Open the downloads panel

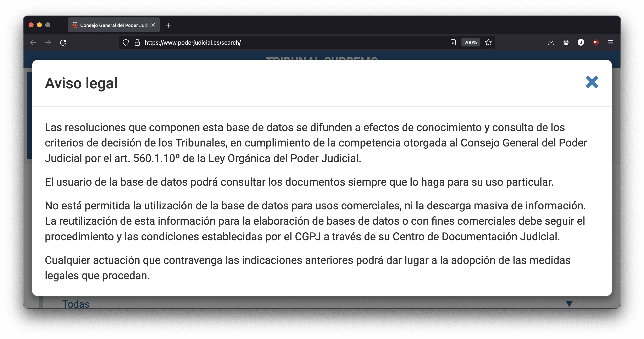pos(551,43)
